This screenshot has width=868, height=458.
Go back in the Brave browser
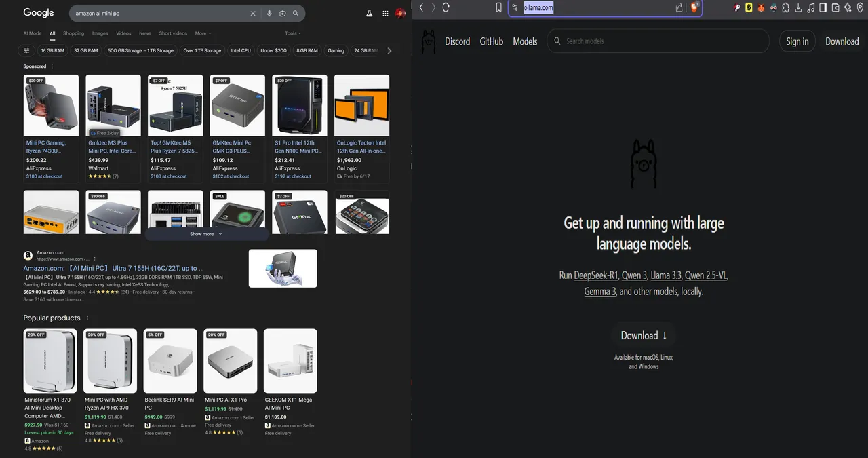click(421, 7)
